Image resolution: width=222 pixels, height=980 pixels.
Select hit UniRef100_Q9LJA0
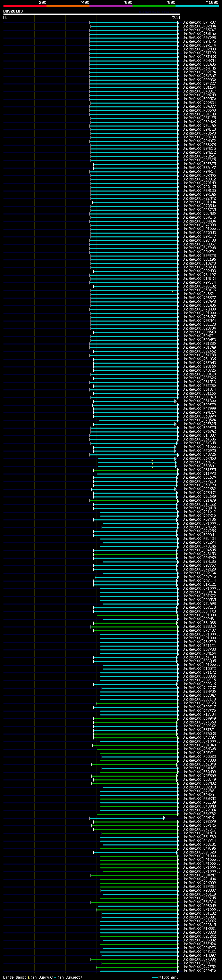click(x=199, y=125)
